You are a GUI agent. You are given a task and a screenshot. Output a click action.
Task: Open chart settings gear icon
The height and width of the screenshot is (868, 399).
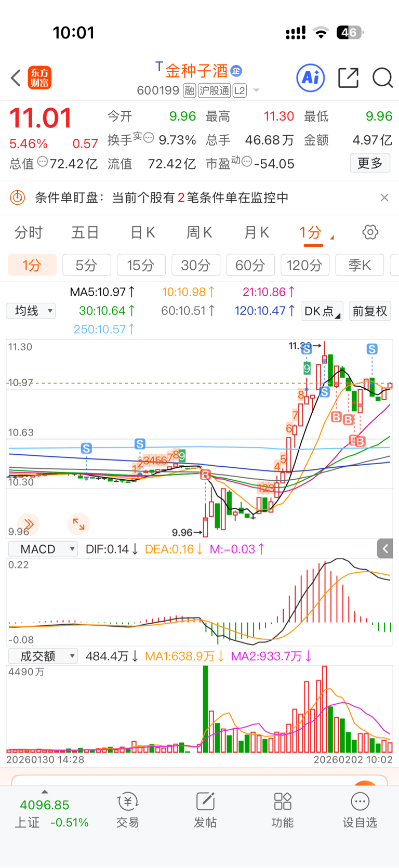point(370,232)
